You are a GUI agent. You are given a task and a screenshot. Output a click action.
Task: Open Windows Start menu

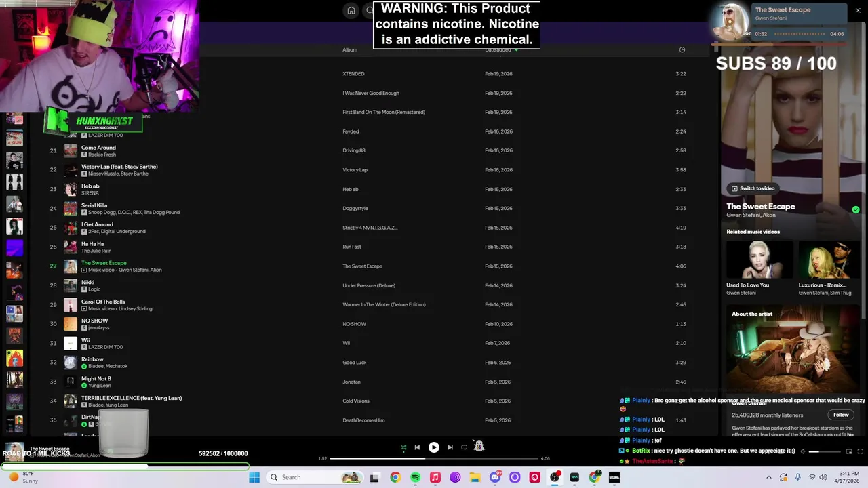click(254, 477)
